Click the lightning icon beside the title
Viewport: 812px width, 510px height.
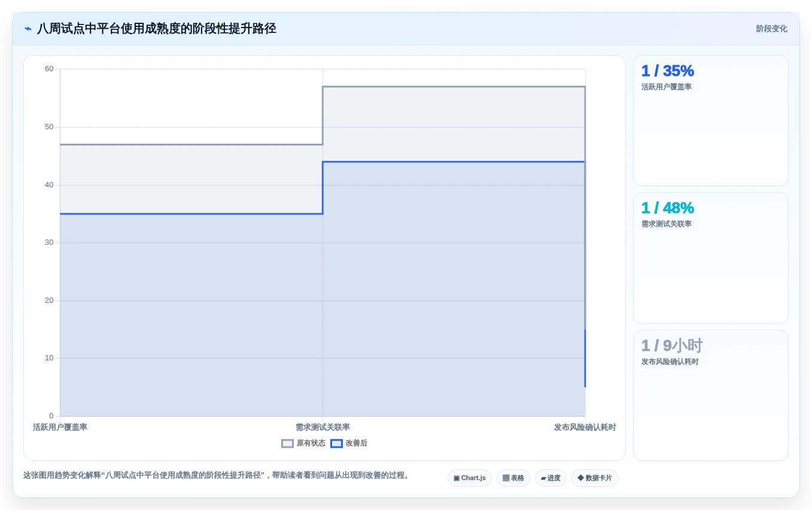[28, 29]
